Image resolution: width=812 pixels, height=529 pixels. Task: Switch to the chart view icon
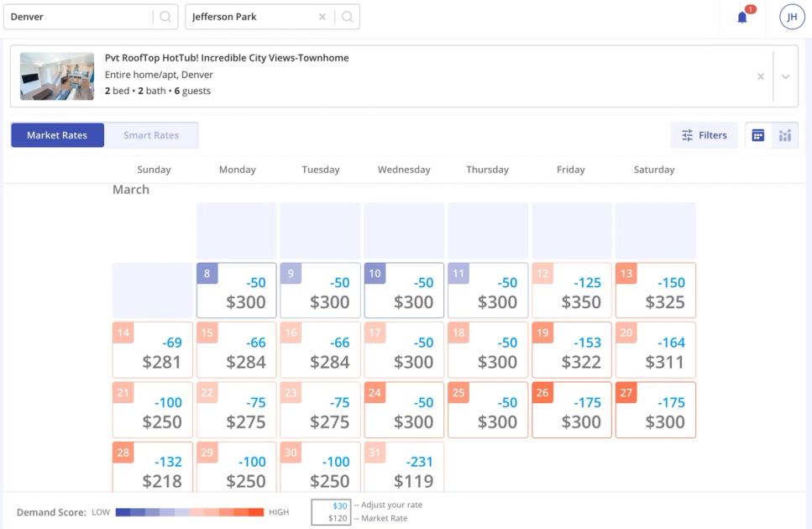tap(784, 134)
